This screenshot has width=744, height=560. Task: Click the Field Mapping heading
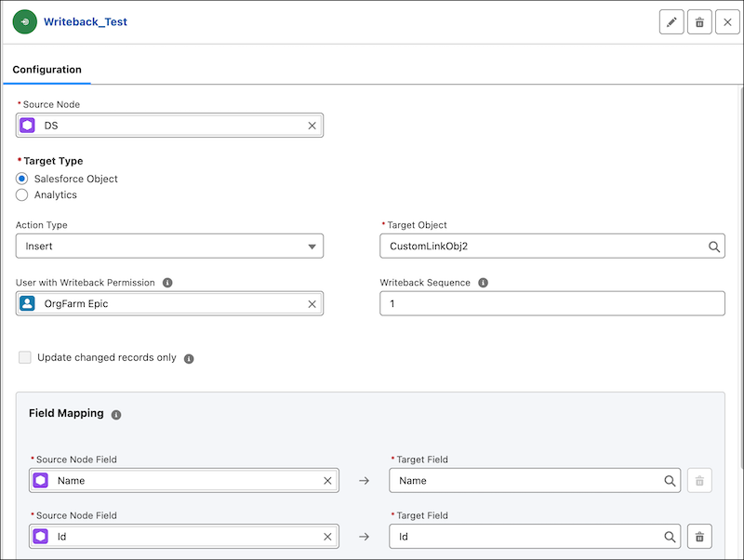click(x=66, y=413)
